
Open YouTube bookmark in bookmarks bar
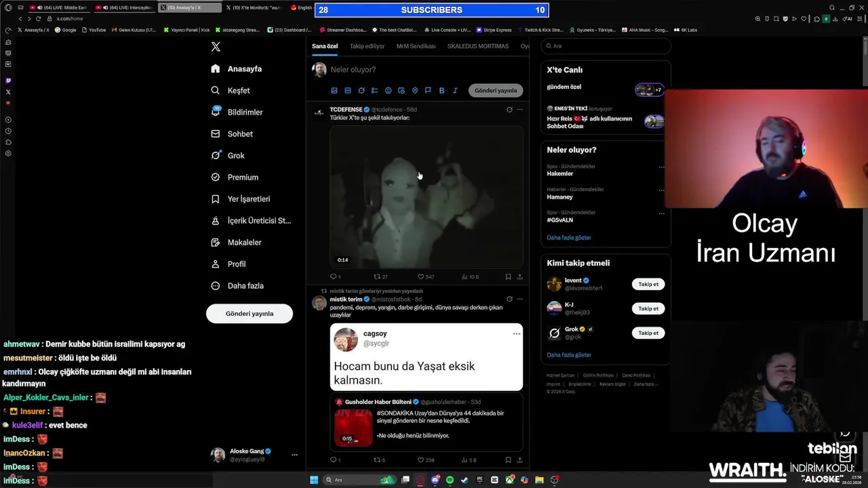click(x=93, y=30)
